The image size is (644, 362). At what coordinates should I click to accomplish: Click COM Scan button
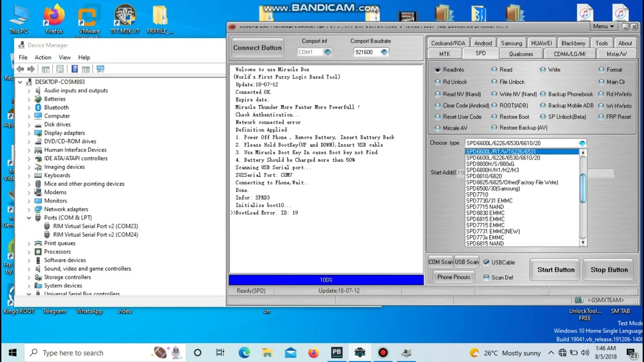pyautogui.click(x=441, y=262)
